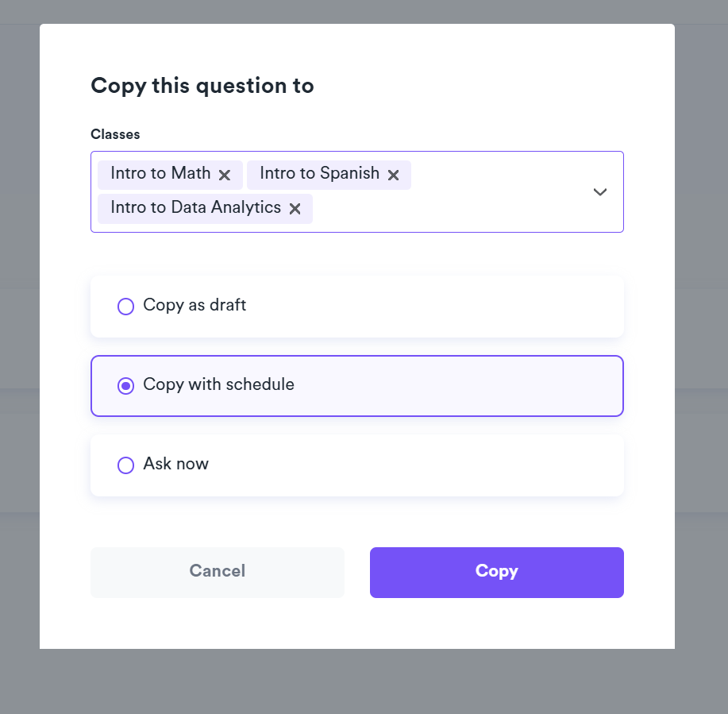The height and width of the screenshot is (714, 728).
Task: Select the Copy with schedule radio circle
Action: coord(125,386)
